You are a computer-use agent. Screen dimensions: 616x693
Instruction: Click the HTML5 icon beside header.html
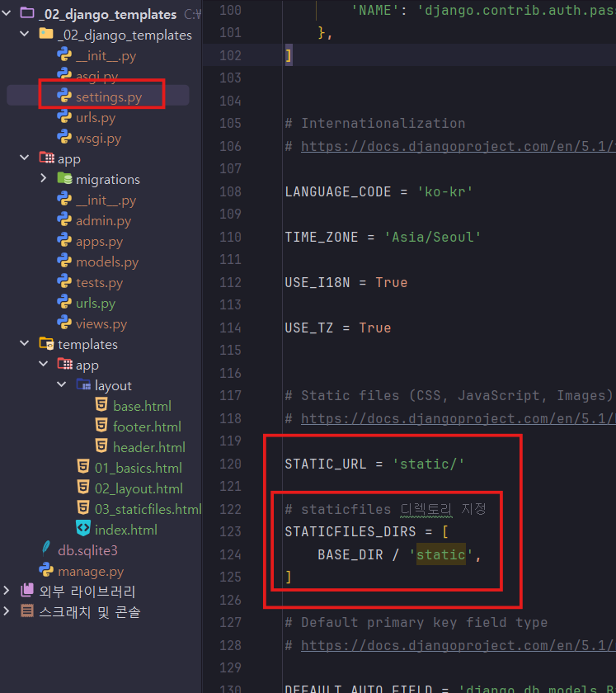click(101, 445)
